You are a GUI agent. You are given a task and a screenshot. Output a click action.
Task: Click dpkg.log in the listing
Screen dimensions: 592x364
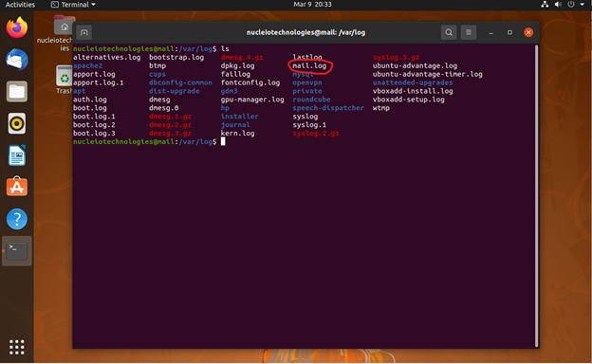(237, 66)
